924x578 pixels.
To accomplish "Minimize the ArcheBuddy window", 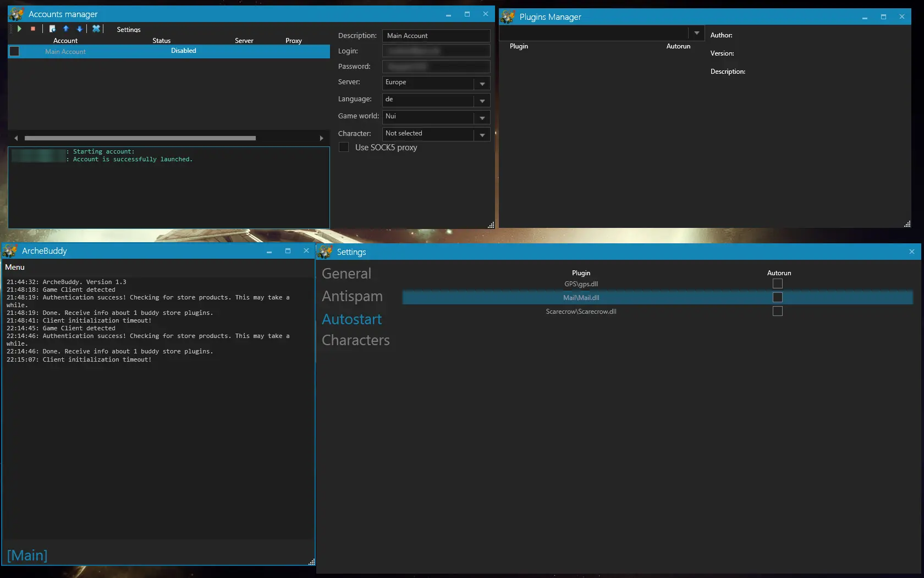I will point(269,252).
